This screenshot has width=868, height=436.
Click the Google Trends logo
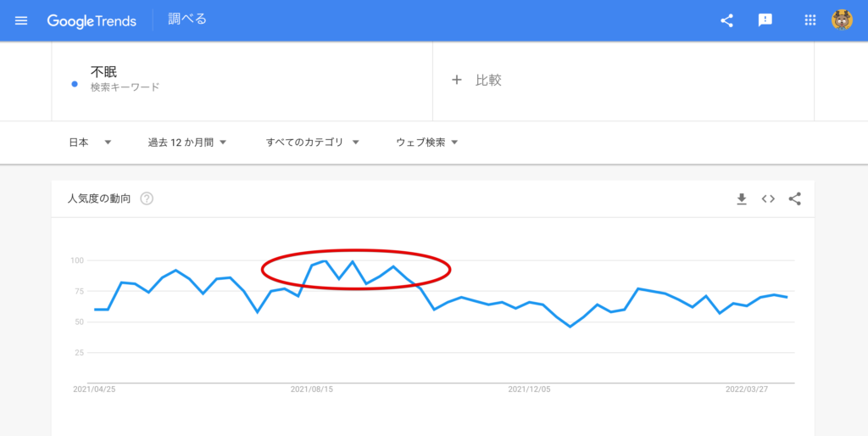[x=92, y=20]
